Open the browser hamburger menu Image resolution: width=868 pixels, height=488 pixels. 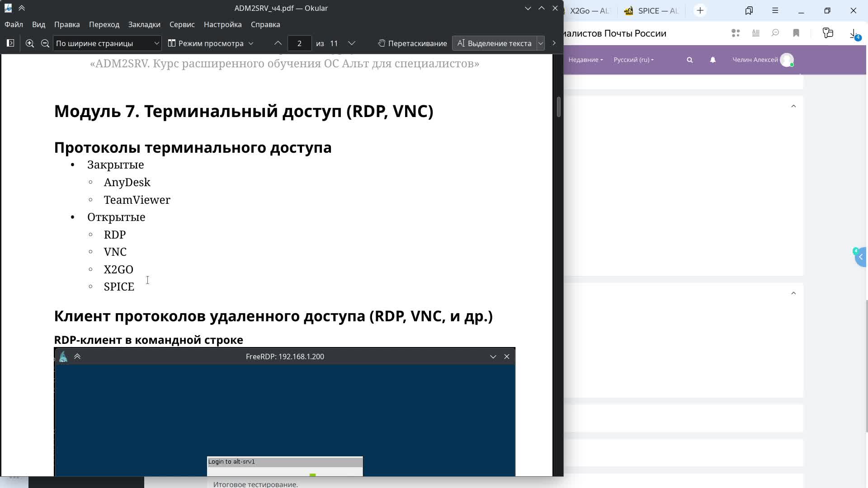click(x=775, y=11)
